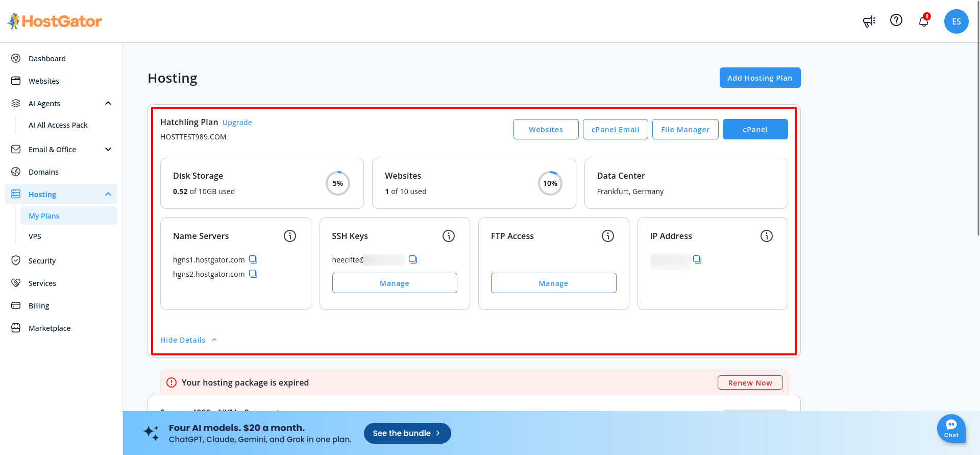Click the Domains globe icon
The image size is (980, 455).
tap(16, 172)
